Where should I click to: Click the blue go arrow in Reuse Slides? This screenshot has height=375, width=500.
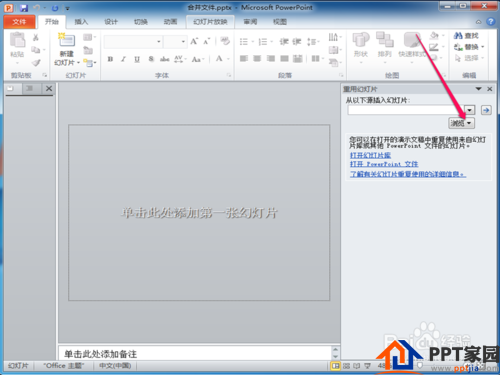(486, 110)
